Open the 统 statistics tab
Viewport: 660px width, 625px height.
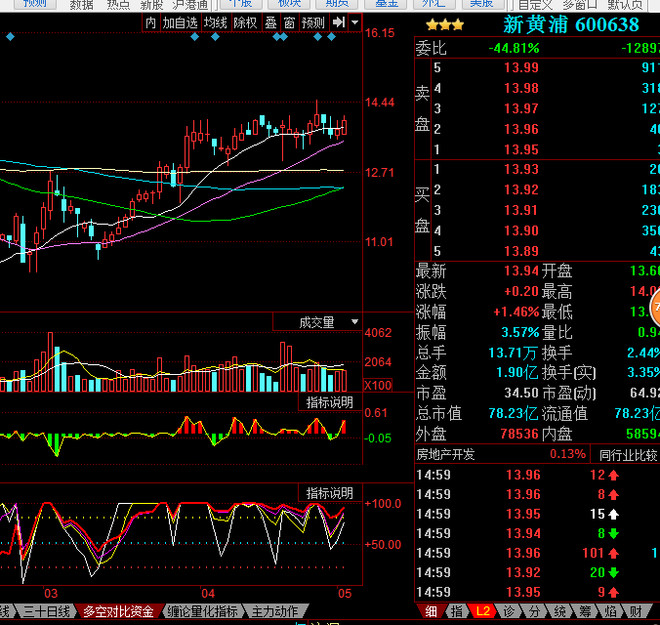560,611
